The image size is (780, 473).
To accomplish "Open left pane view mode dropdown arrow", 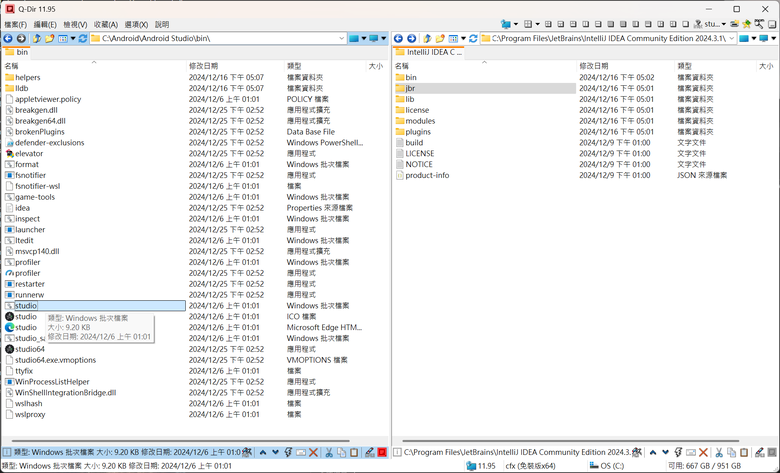I will click(73, 38).
